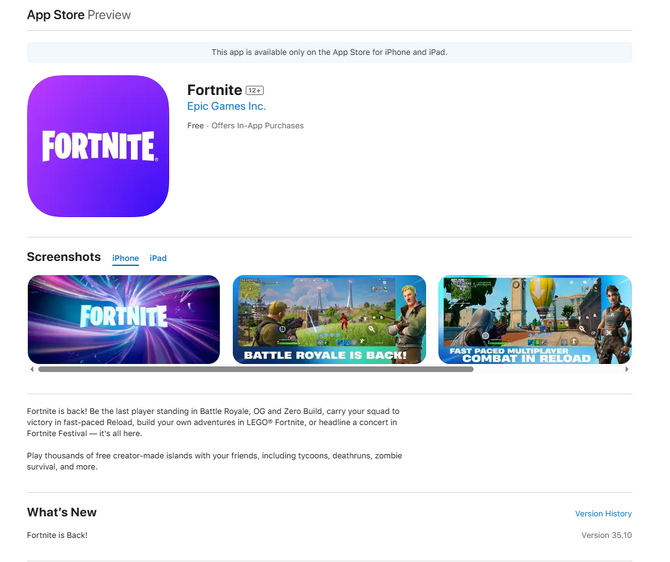Click the 12+ age rating badge

(x=255, y=91)
